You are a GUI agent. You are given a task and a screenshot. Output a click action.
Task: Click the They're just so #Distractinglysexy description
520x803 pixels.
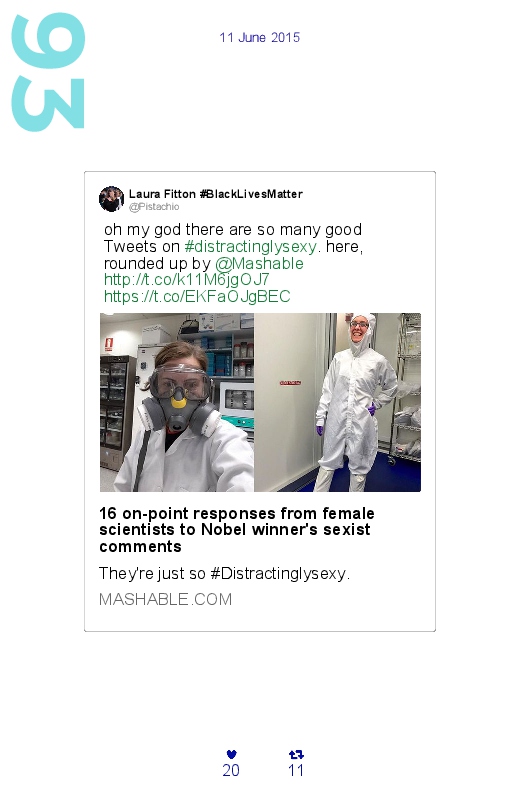click(x=224, y=573)
